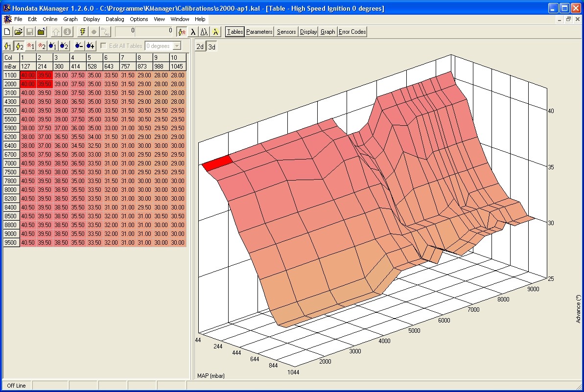Click the injector increase (plus) icon
Image resolution: width=584 pixels, height=392 pixels.
(90, 46)
